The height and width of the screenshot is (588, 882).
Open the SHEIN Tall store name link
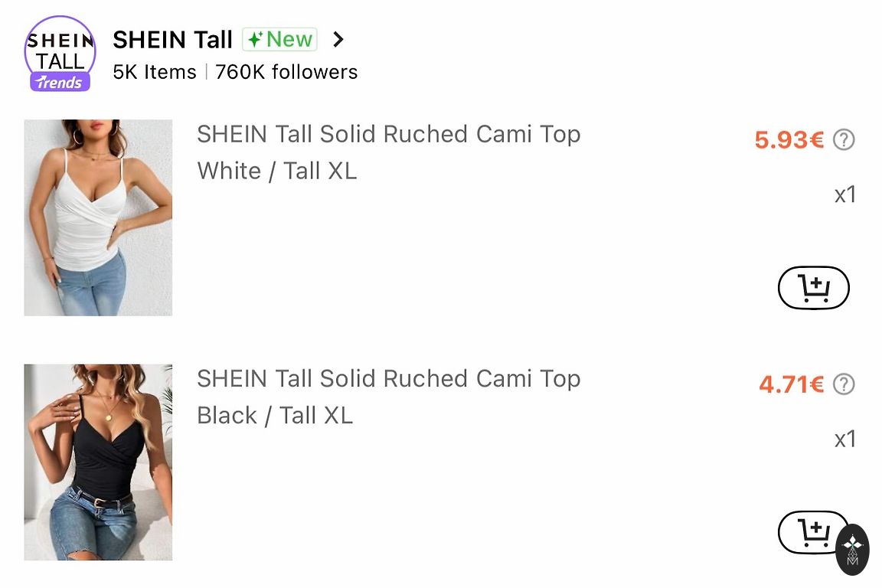[172, 40]
